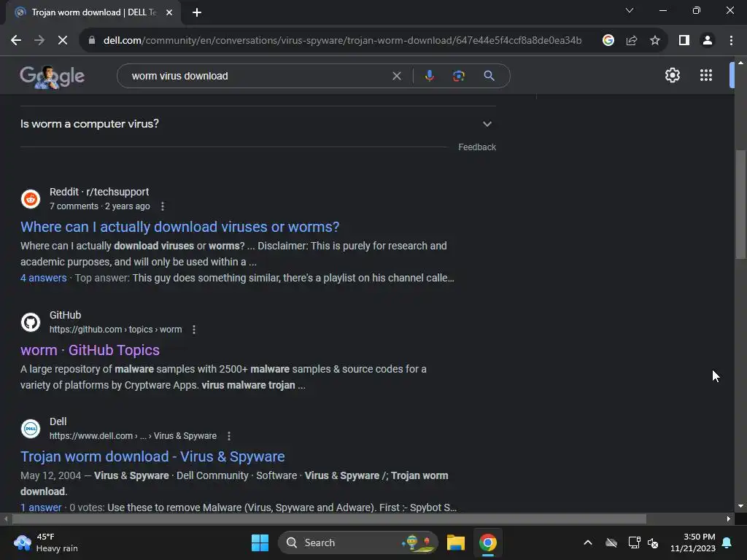Go back to the previous page

click(x=16, y=41)
